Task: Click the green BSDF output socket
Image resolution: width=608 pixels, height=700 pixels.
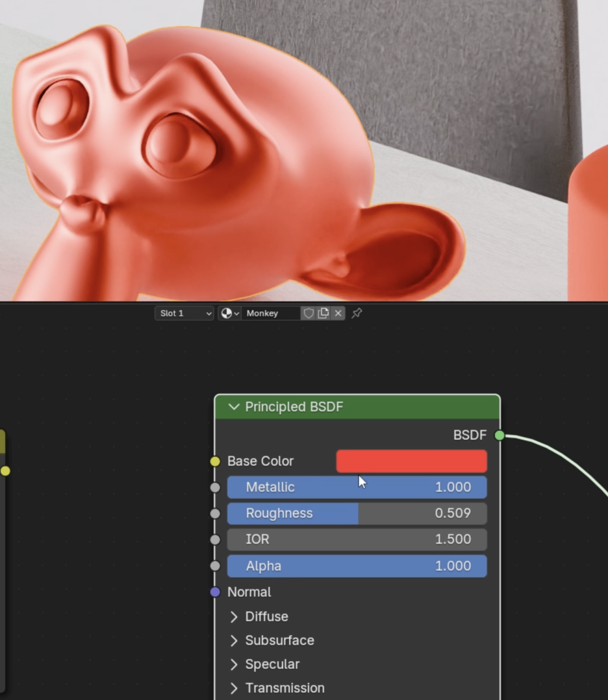Action: tap(500, 435)
